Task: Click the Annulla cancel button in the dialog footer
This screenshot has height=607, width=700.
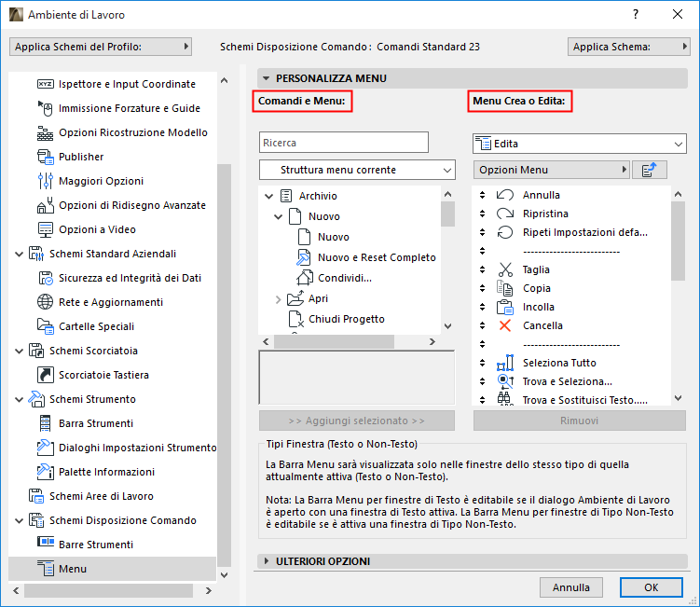Action: coord(571,587)
